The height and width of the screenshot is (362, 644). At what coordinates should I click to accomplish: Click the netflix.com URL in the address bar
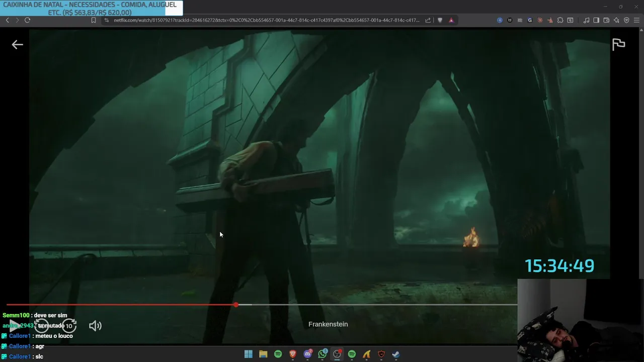tap(267, 20)
